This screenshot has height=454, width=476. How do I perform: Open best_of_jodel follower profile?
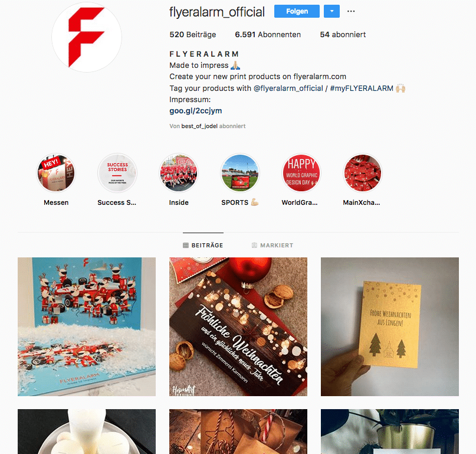(199, 126)
